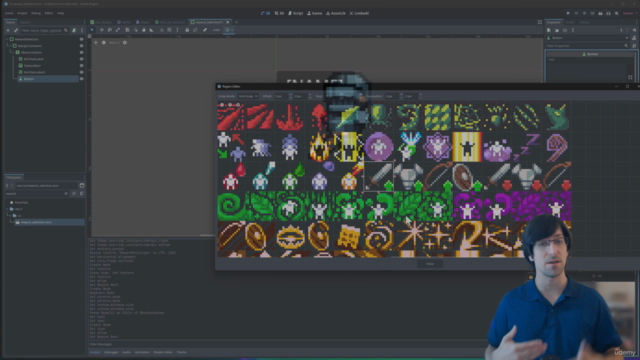Open the Output bottom panel tab

point(95,352)
